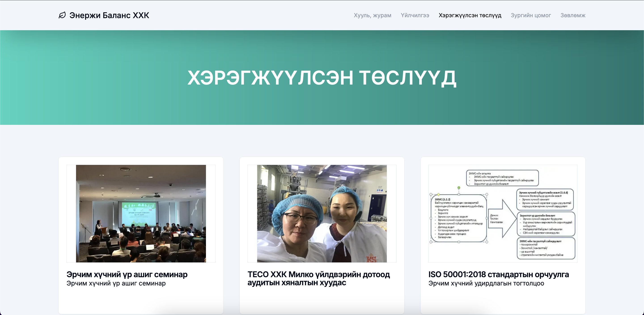The image size is (644, 315).
Task: Navigate to the Зөвлөмж page
Action: [x=573, y=15]
